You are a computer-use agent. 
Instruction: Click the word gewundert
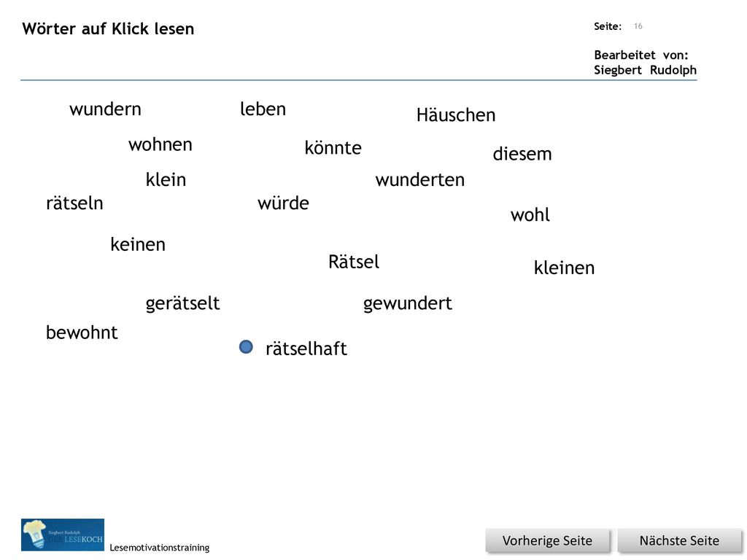408,304
